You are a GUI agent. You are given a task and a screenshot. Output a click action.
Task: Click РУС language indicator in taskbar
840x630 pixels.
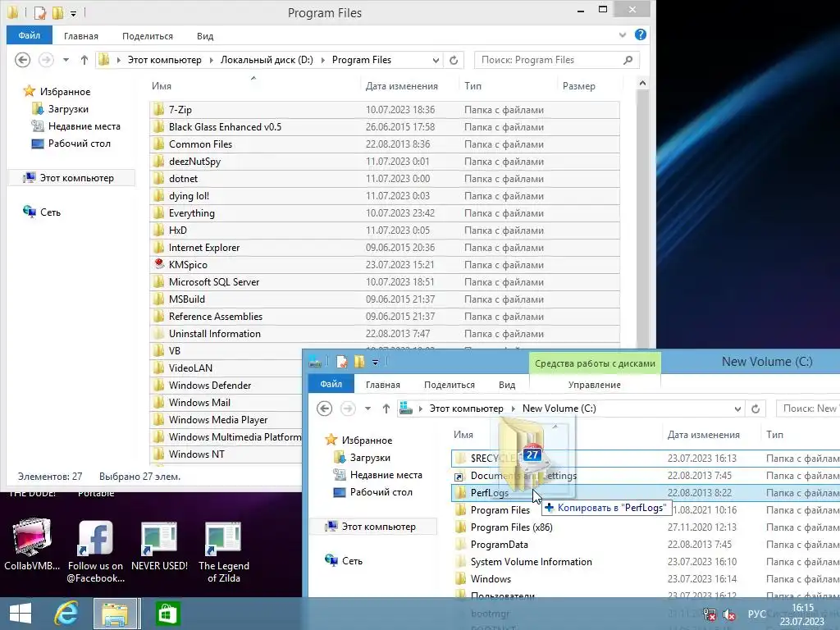(756, 614)
